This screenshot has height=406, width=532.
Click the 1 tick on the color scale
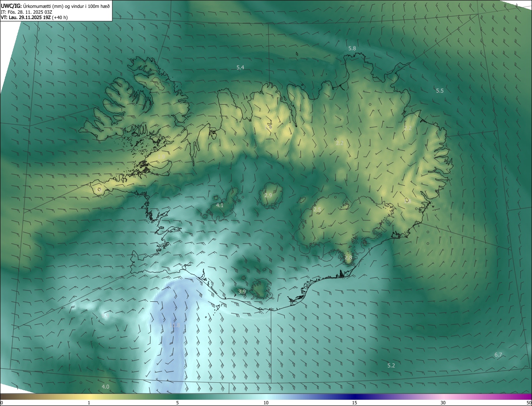point(89,403)
